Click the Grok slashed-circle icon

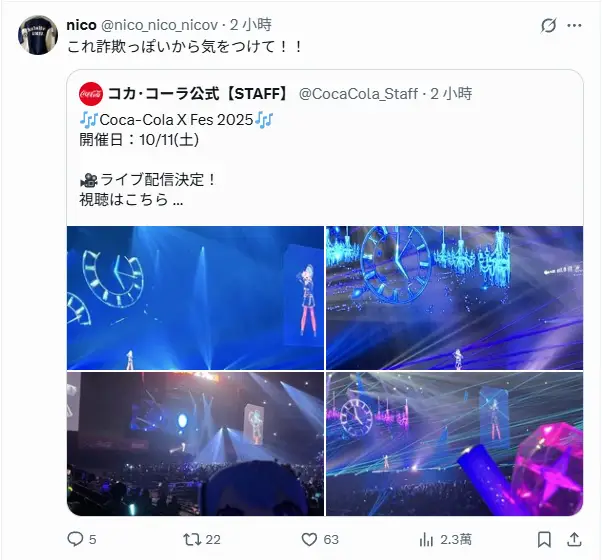point(548,26)
